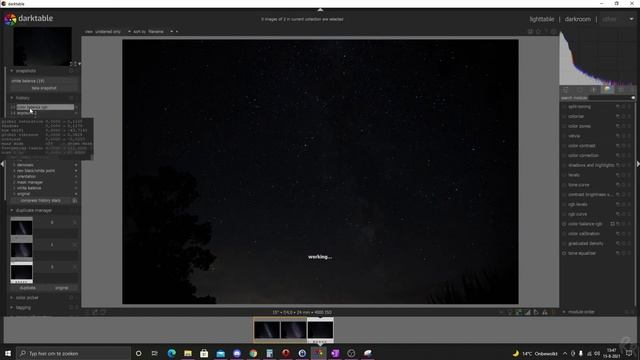Select the third filmstrip thumbnail

click(x=320, y=330)
